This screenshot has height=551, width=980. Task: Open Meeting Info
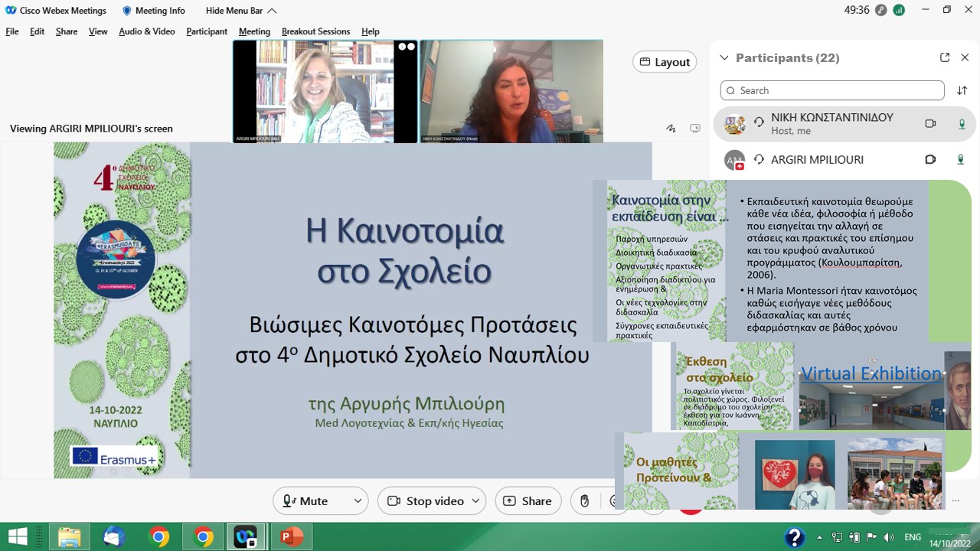coord(153,11)
